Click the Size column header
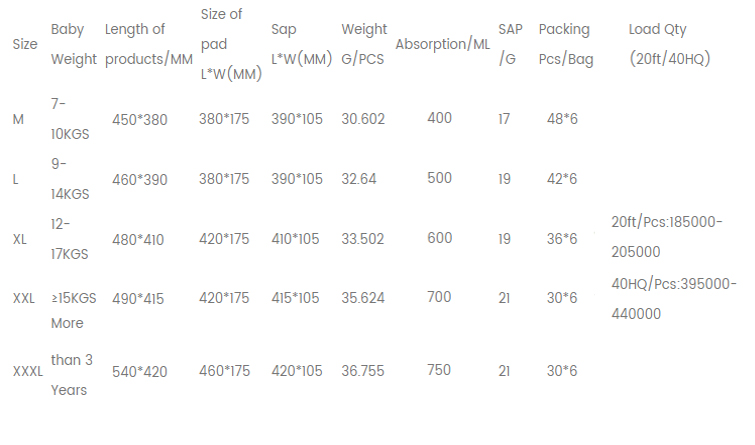755x445 pixels. 25,44
